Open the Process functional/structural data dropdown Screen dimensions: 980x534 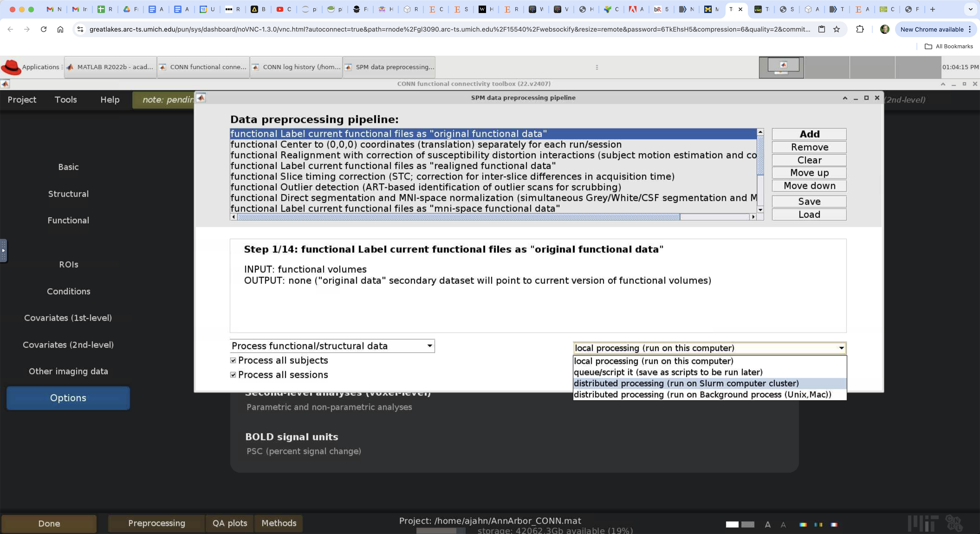(x=332, y=346)
